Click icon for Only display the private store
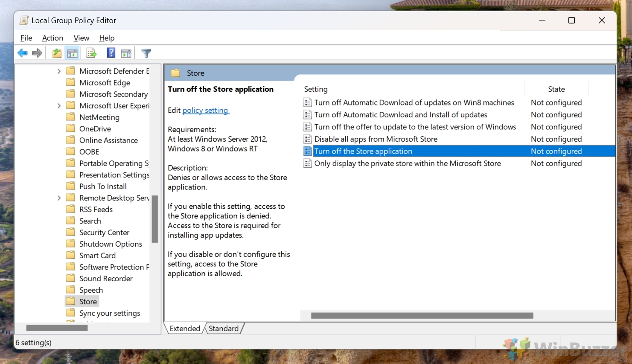This screenshot has height=364, width=632. click(x=308, y=163)
